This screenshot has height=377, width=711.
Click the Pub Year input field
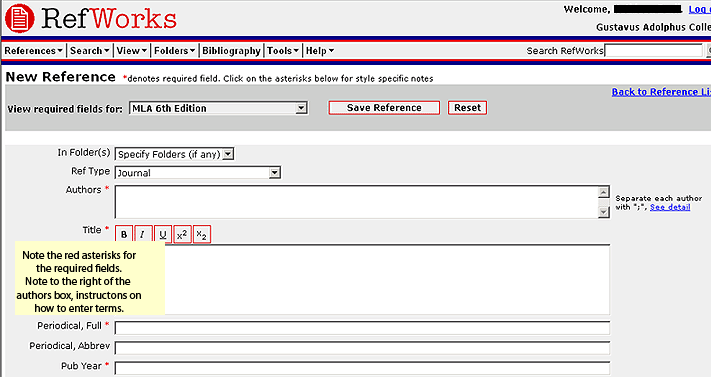[x=362, y=368]
